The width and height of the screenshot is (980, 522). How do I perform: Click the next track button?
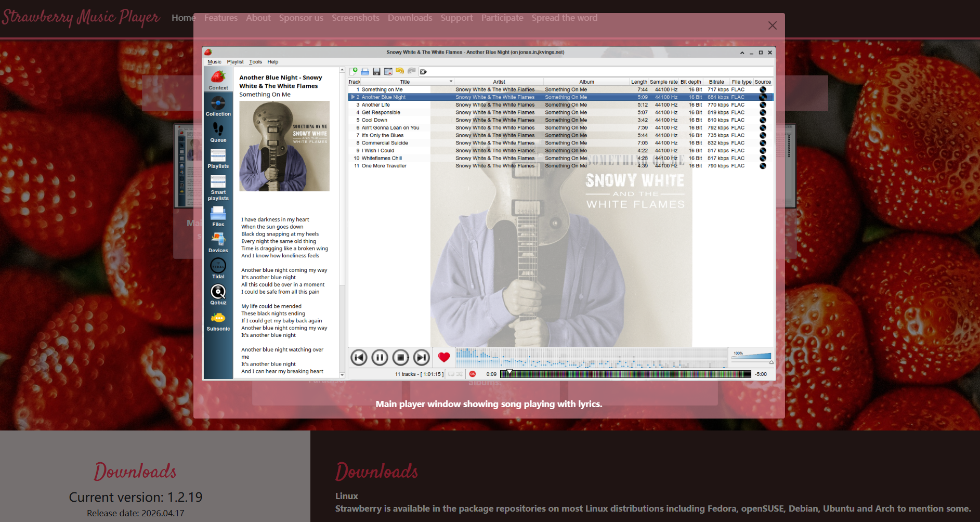pos(421,357)
